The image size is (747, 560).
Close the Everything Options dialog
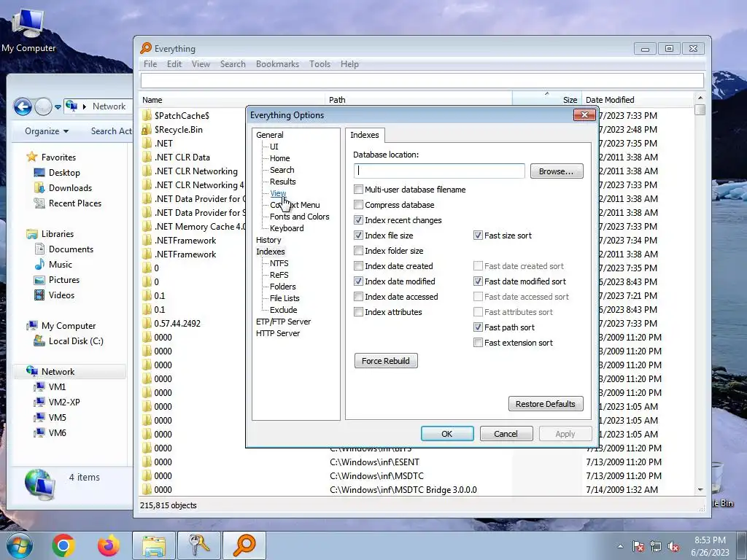point(584,114)
